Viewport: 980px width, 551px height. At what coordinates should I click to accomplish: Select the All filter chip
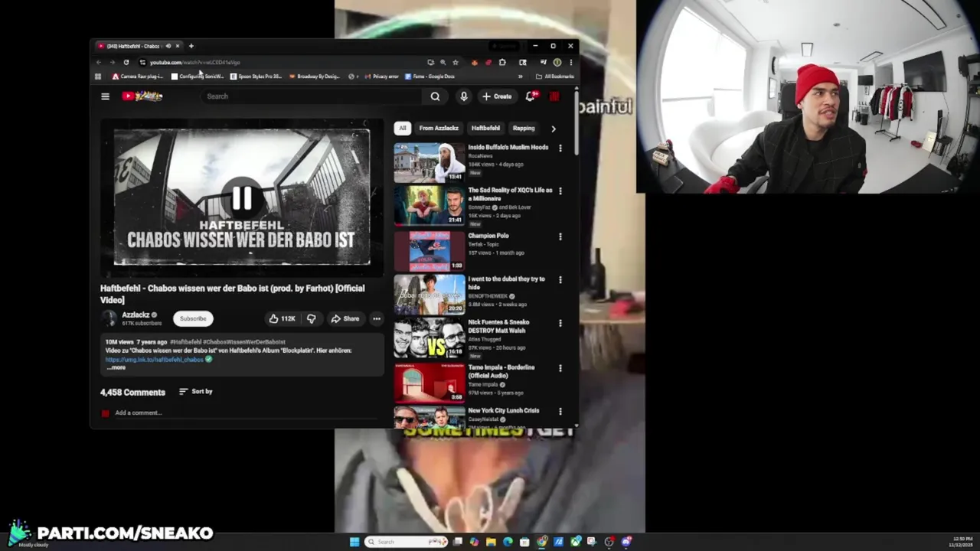[402, 129]
